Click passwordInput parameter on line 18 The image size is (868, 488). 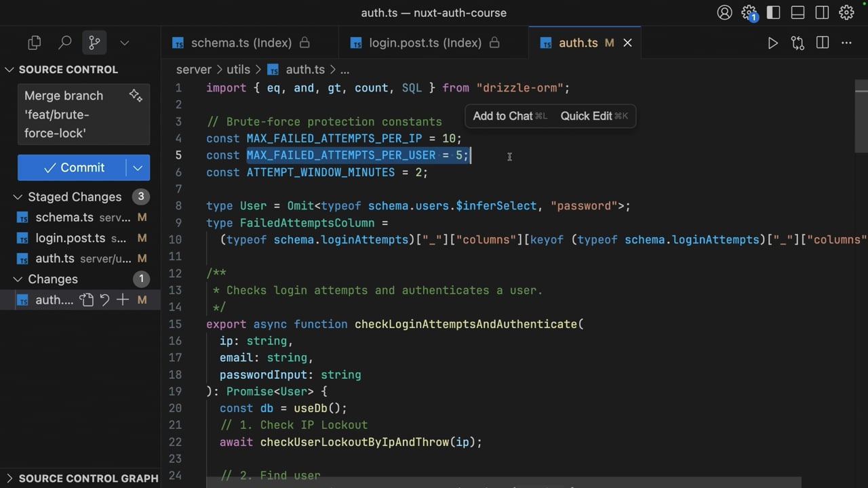point(264,375)
